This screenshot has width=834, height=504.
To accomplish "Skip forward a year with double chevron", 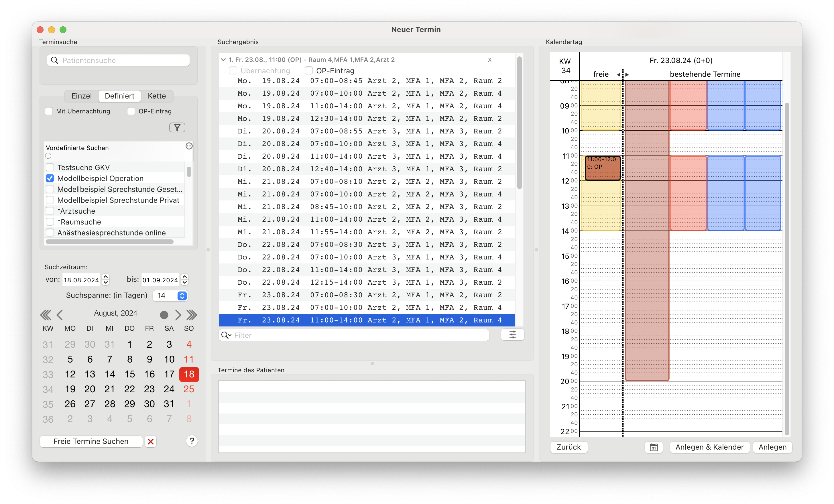I will [x=192, y=315].
